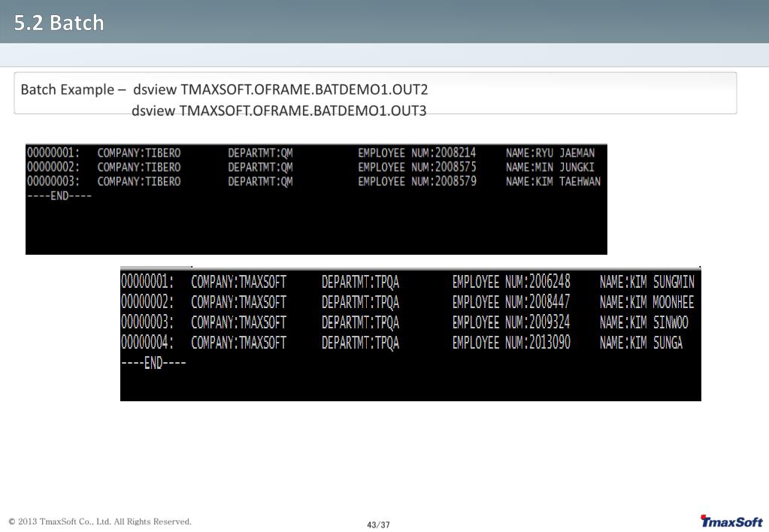
Task: Click record number 00000003 in the TIBERO output
Action: (x=53, y=181)
